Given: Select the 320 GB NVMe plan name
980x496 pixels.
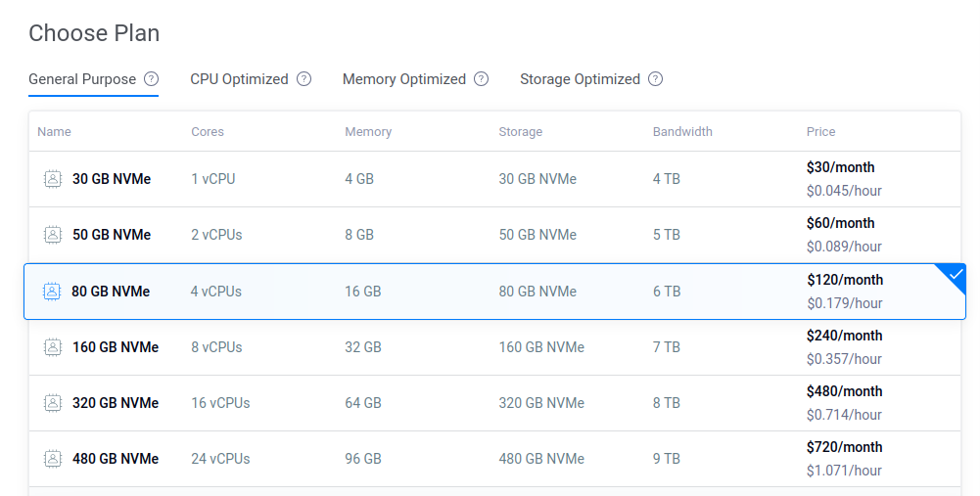Looking at the screenshot, I should tap(116, 403).
